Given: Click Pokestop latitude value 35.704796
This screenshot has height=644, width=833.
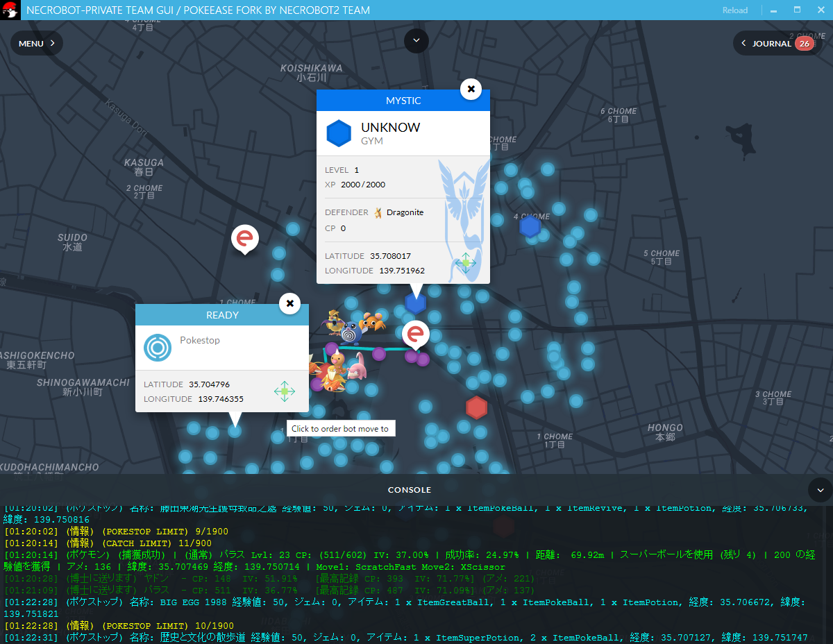Looking at the screenshot, I should 209,384.
